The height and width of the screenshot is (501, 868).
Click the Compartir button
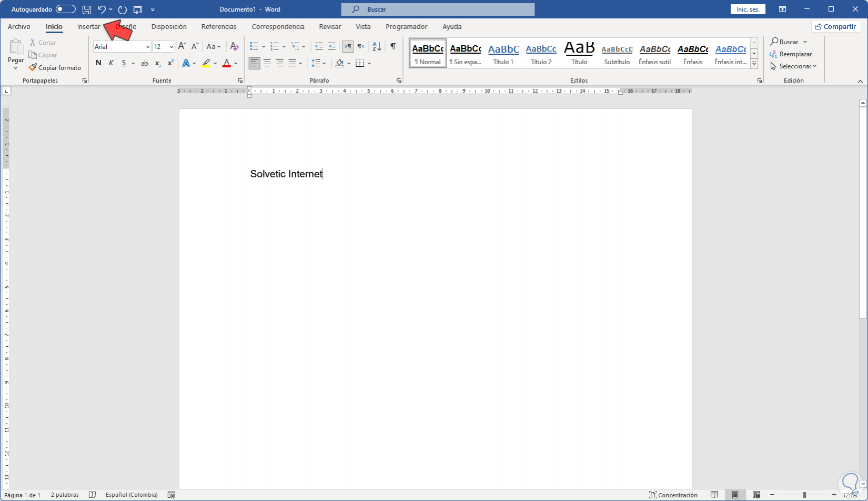click(836, 26)
